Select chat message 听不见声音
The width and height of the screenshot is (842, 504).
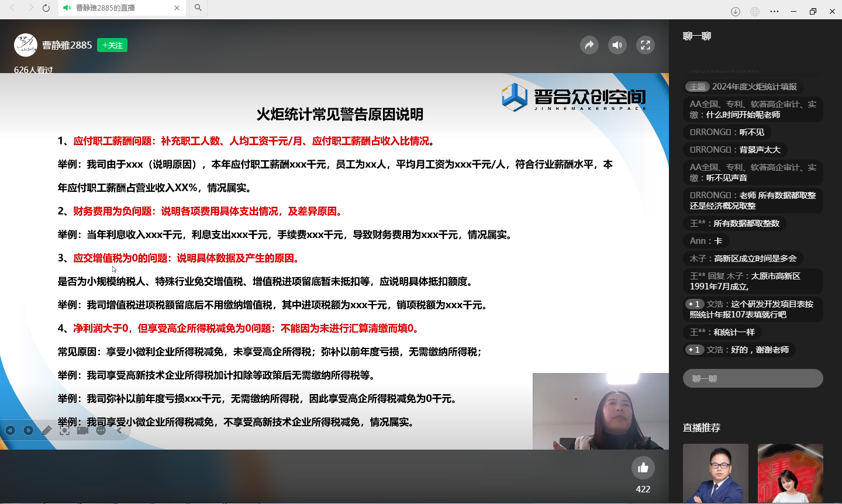[753, 172]
